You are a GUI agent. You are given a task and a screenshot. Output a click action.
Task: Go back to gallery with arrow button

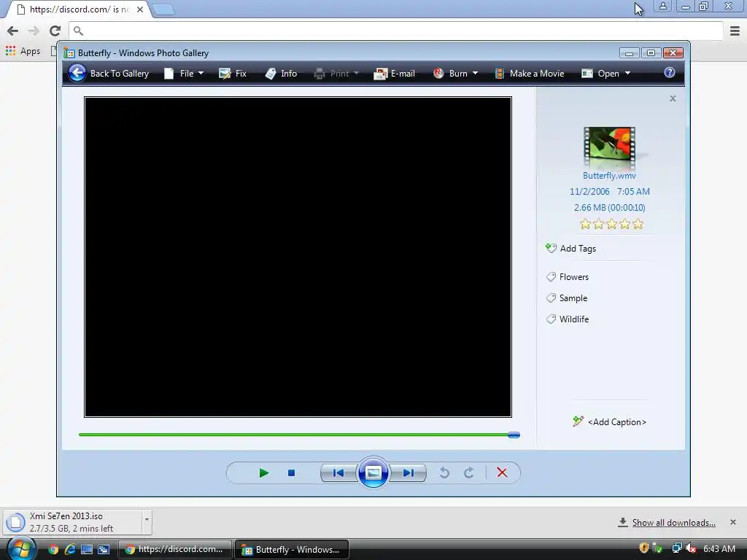pyautogui.click(x=77, y=73)
